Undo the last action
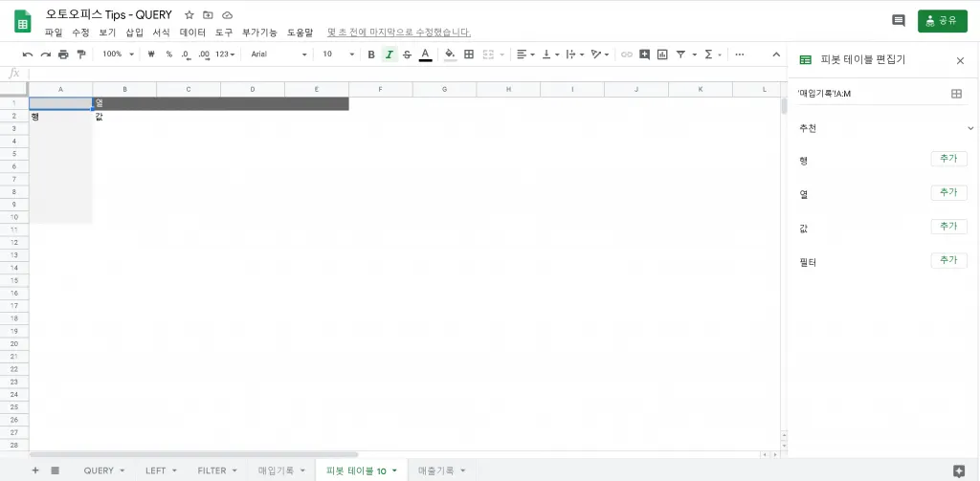 pos(28,55)
